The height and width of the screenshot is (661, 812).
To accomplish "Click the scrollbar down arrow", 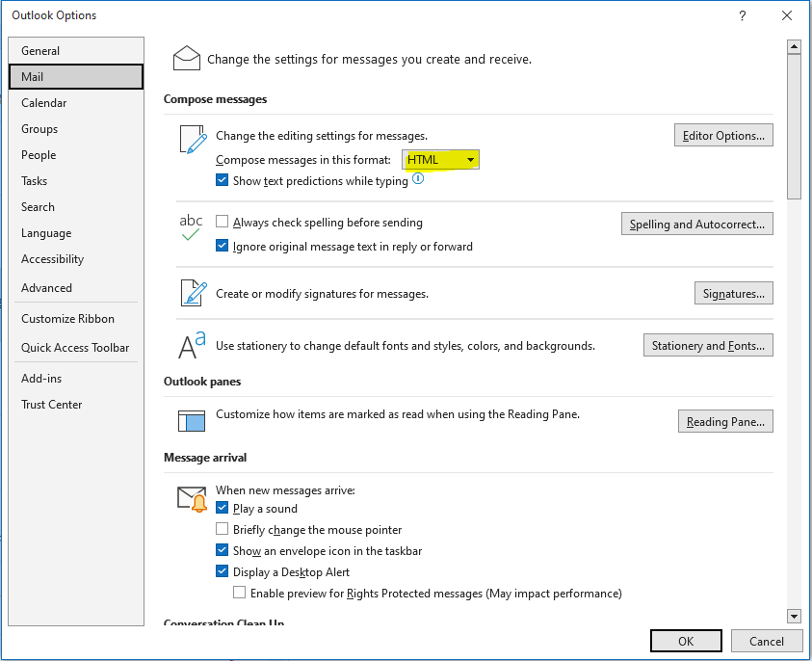I will point(794,616).
